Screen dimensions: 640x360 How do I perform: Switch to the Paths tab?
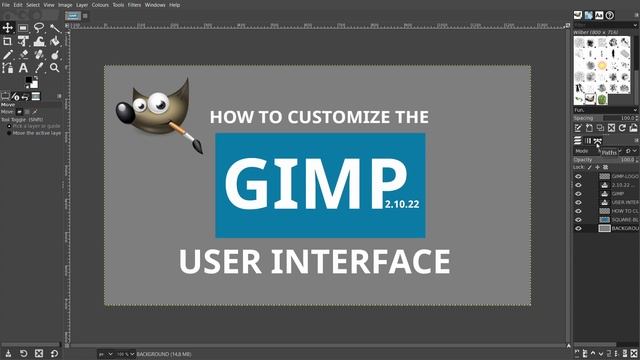tap(598, 141)
